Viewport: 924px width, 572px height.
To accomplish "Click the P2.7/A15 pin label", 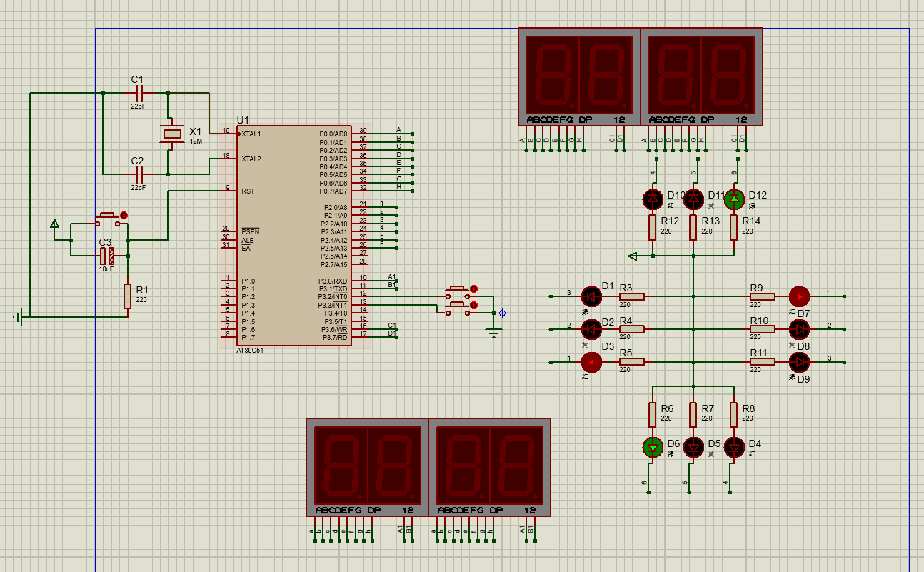I will [335, 264].
